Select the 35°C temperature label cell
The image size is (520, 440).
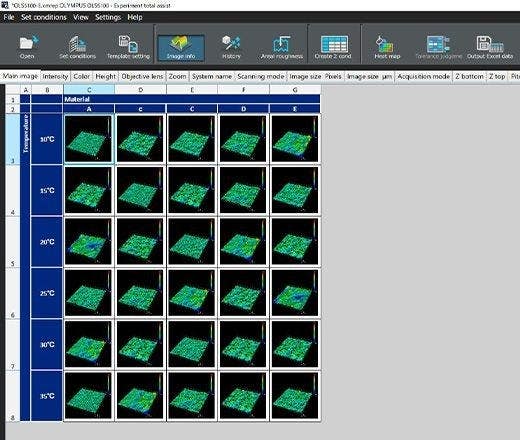[x=47, y=396]
